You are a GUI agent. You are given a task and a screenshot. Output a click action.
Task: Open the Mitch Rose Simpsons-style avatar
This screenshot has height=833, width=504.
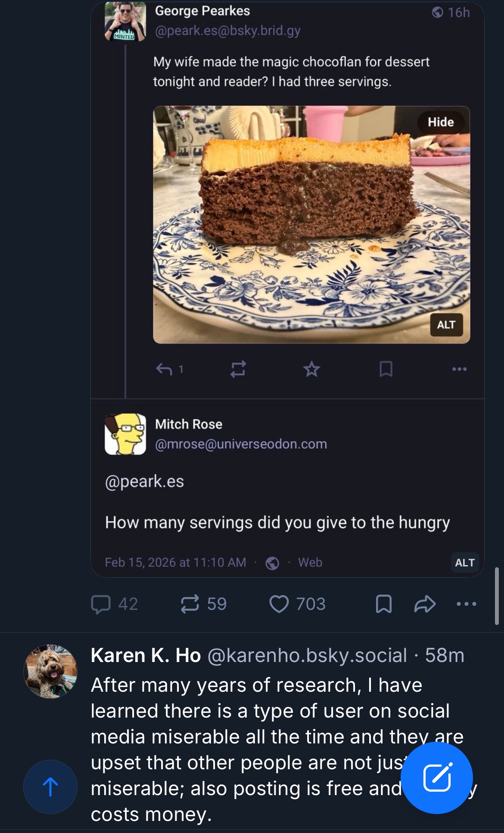[x=125, y=434]
